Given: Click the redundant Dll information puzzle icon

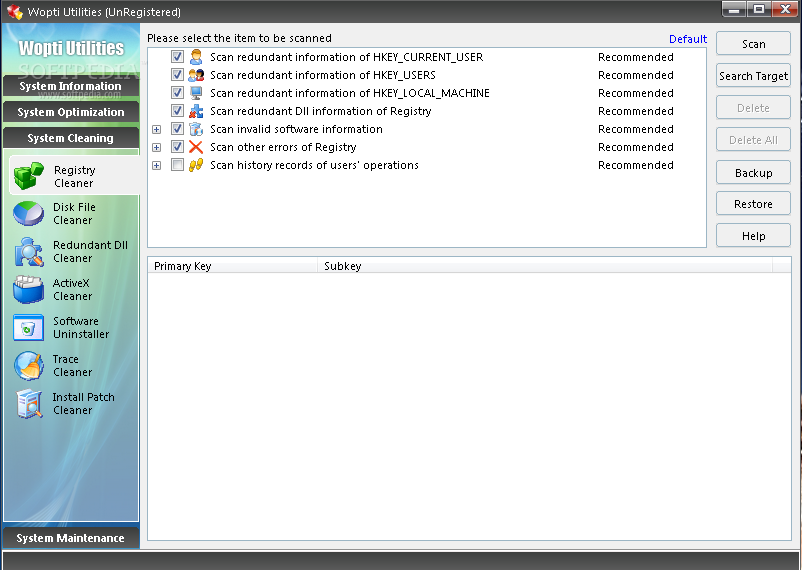Looking at the screenshot, I should tap(196, 111).
